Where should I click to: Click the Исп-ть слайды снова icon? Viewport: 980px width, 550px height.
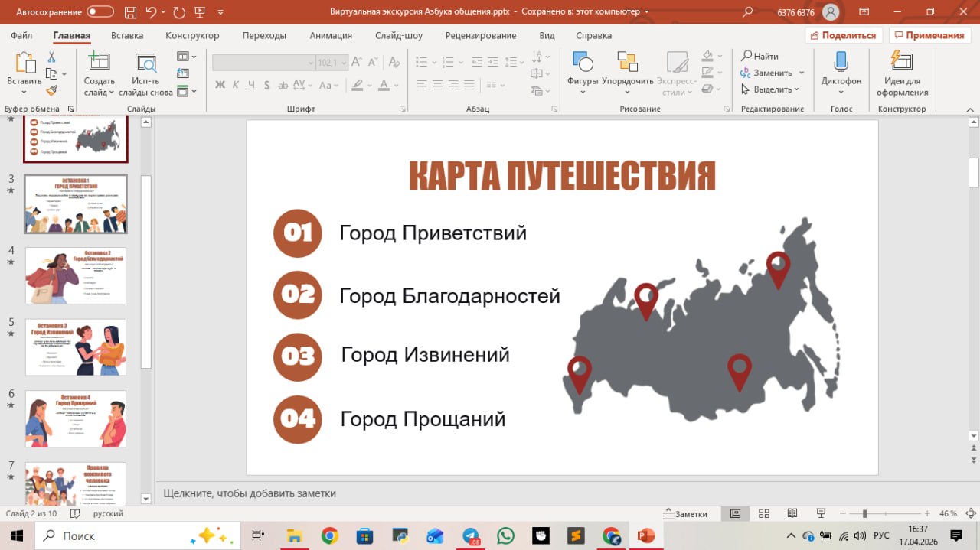[x=145, y=63]
